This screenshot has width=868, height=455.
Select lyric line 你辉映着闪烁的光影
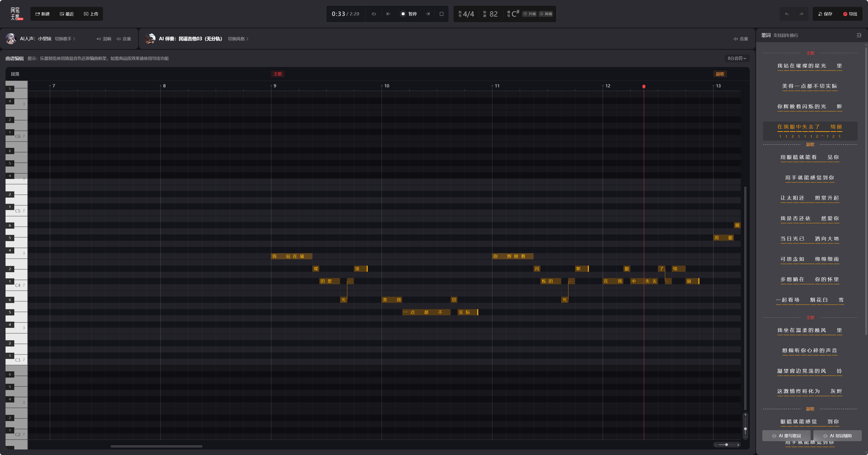(810, 107)
